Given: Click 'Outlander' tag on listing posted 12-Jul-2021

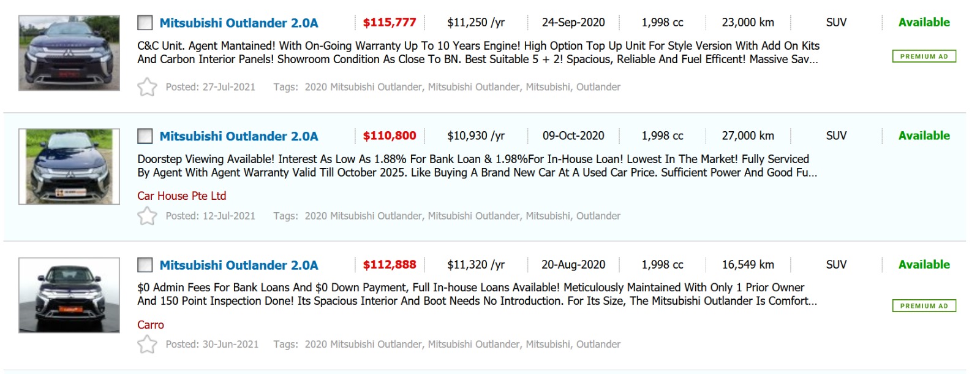Looking at the screenshot, I should tap(598, 216).
